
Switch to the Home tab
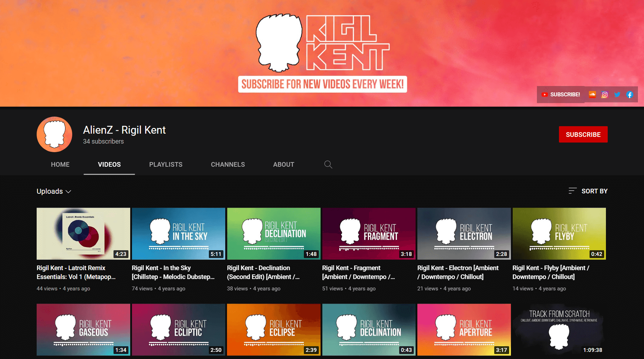[x=60, y=165]
